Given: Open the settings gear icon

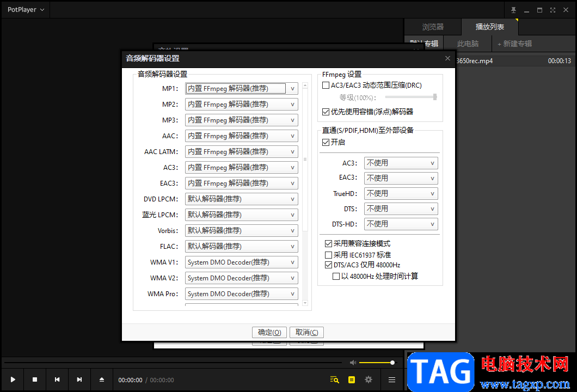Looking at the screenshot, I should click(x=369, y=379).
